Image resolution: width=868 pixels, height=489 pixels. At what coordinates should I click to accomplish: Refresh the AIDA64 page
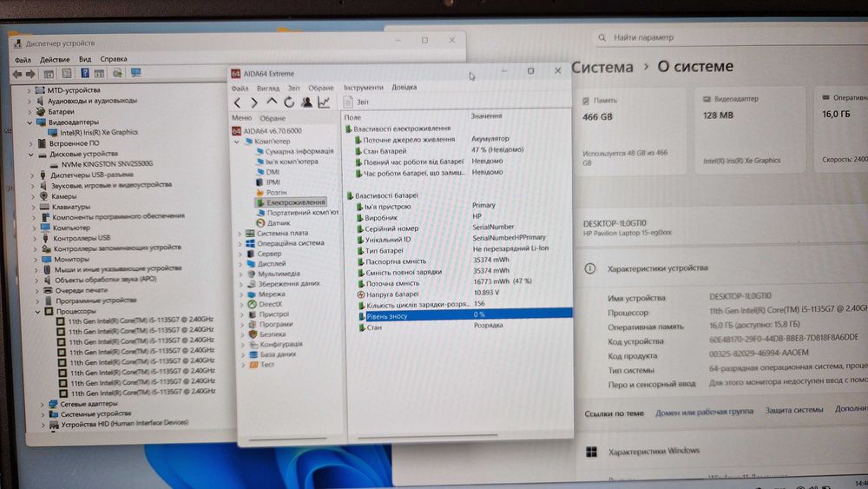pyautogui.click(x=289, y=102)
